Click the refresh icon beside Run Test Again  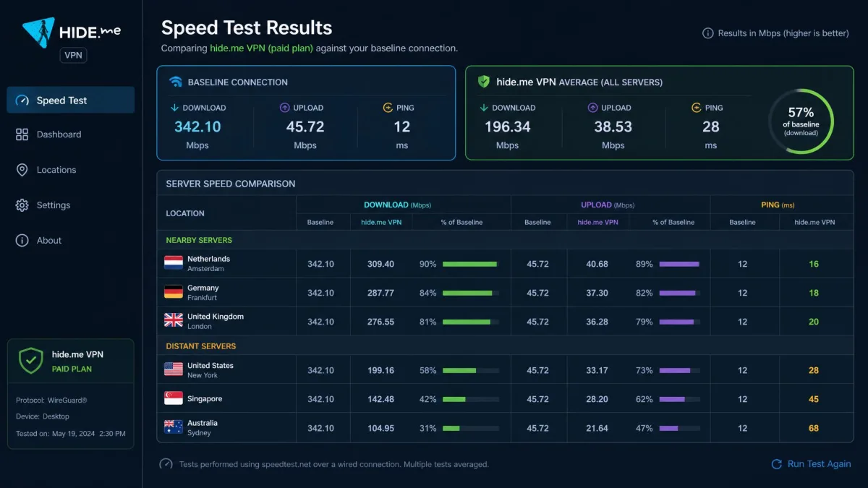point(777,464)
